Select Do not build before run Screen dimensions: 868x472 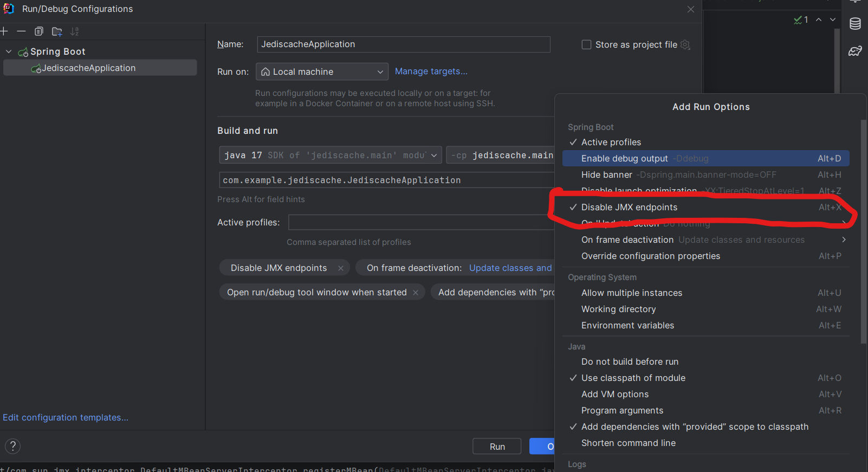pyautogui.click(x=705, y=361)
